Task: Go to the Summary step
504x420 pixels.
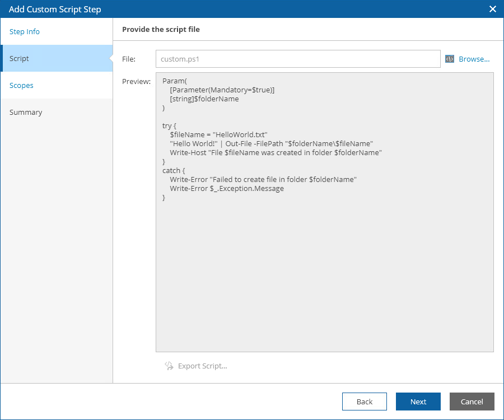Action: 26,112
